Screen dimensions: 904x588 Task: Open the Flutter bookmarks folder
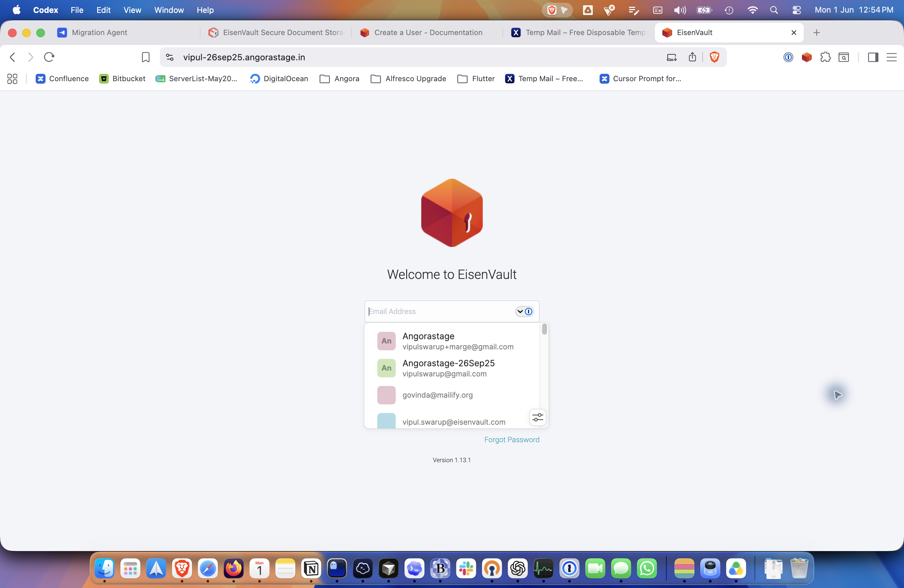coord(476,79)
